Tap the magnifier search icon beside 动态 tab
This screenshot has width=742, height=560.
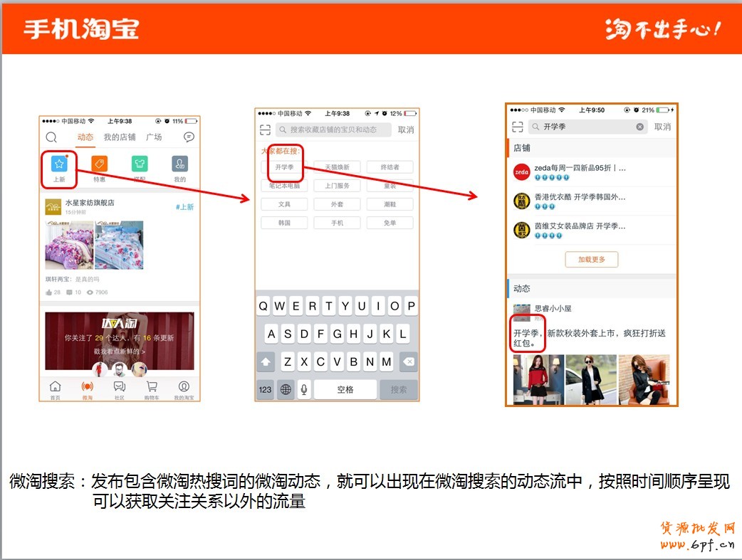click(51, 137)
